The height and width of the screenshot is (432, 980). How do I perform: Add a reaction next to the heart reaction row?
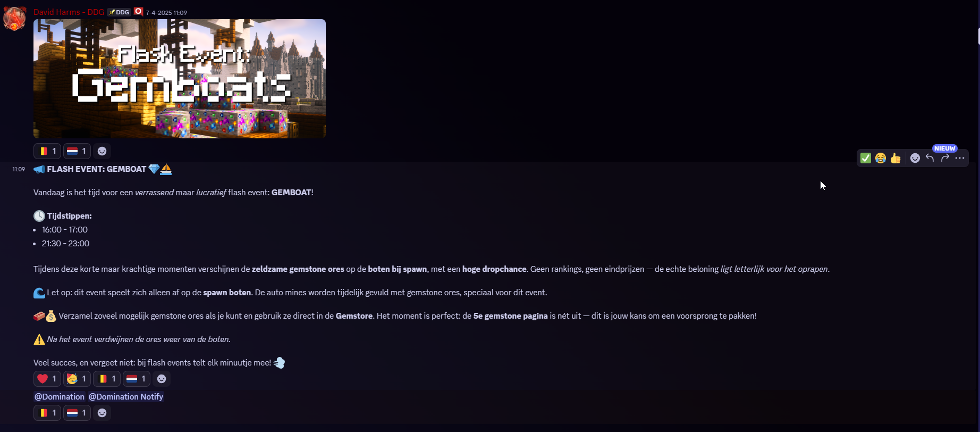[x=162, y=379]
